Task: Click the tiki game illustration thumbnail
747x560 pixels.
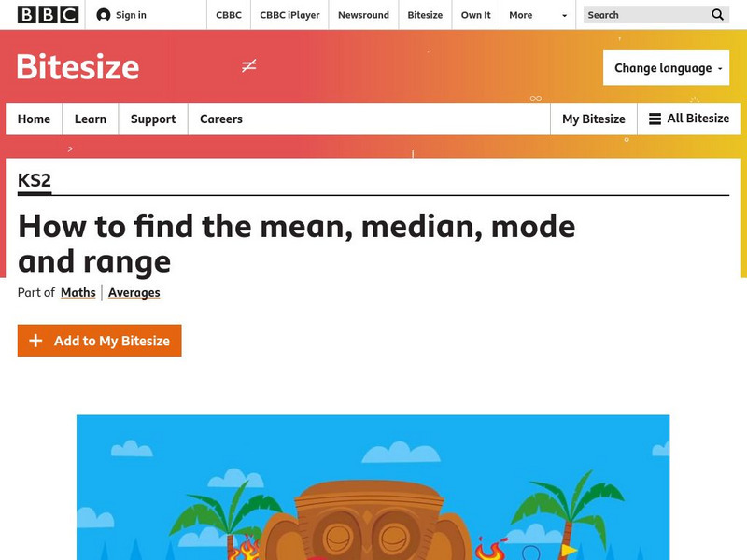Action: coord(373,487)
